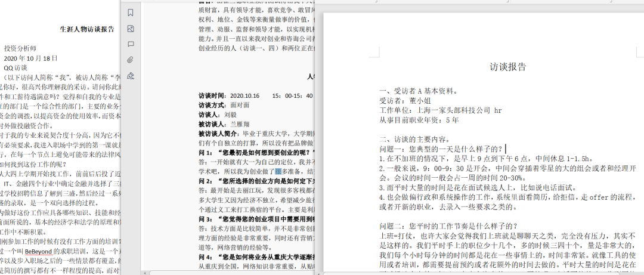The height and width of the screenshot is (275, 644).
Task: Open the comments panel speech-bubble icon
Action: click(131, 44)
